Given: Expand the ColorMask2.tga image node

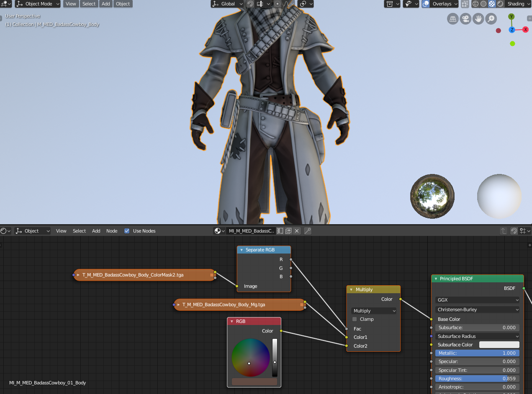Looking at the screenshot, I should 78,275.
